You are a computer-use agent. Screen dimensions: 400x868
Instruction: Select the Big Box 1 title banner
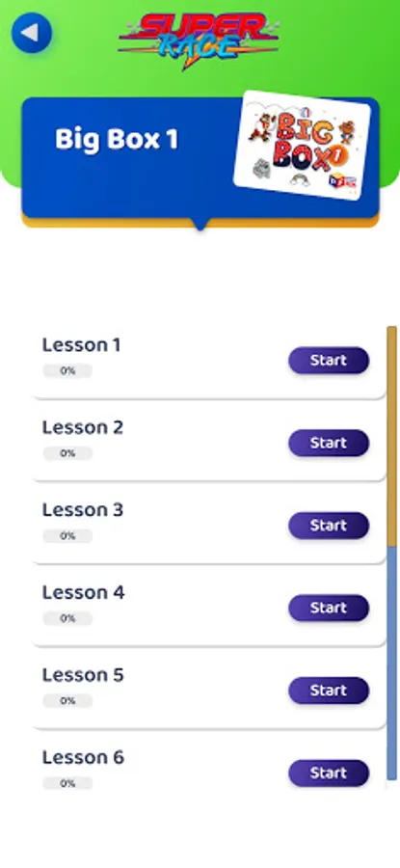pos(200,158)
